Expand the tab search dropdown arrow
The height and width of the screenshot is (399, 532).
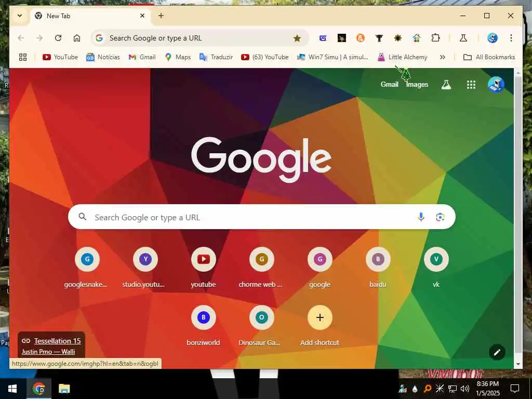coord(20,16)
